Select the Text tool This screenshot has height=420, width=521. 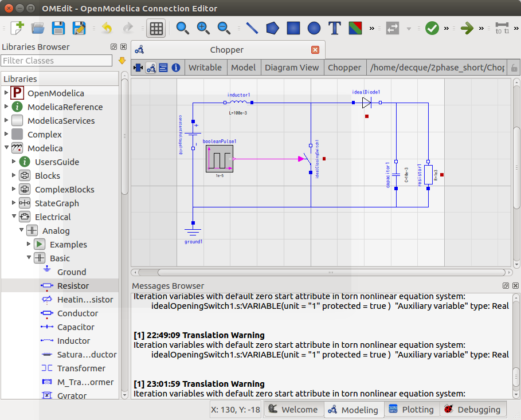[335, 28]
